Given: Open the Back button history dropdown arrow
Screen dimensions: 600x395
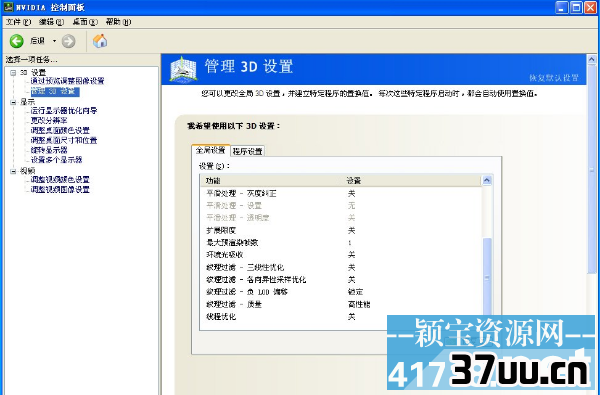Looking at the screenshot, I should (x=54, y=41).
